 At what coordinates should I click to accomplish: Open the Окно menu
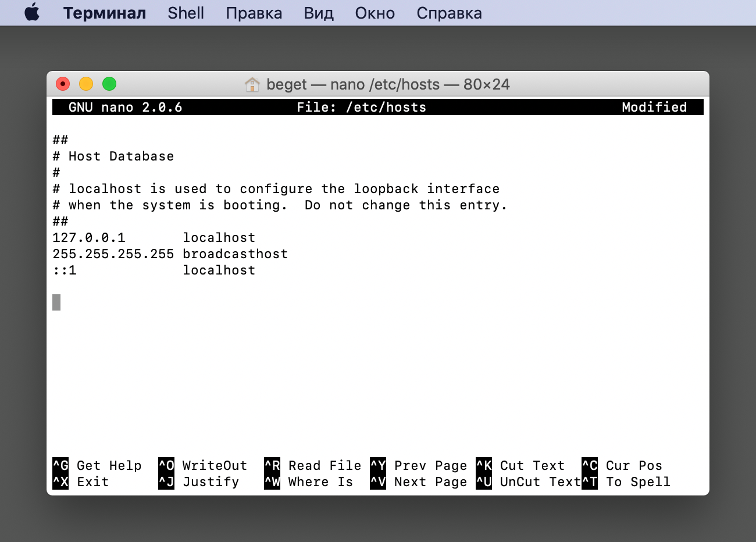(x=375, y=13)
